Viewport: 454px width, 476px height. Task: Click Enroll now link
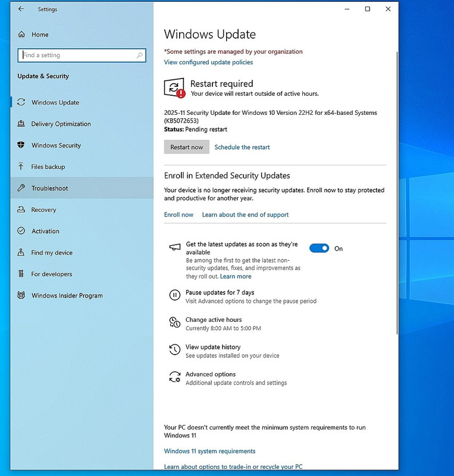point(179,215)
